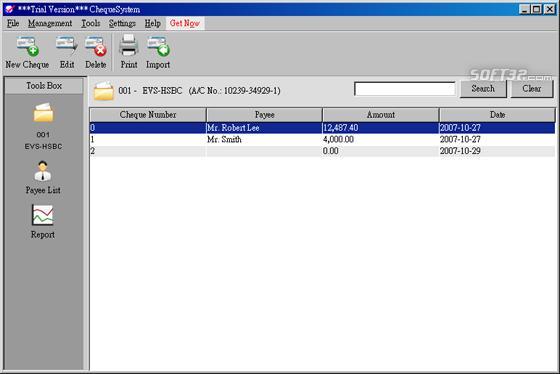Click the Get Now menu item

click(x=185, y=24)
